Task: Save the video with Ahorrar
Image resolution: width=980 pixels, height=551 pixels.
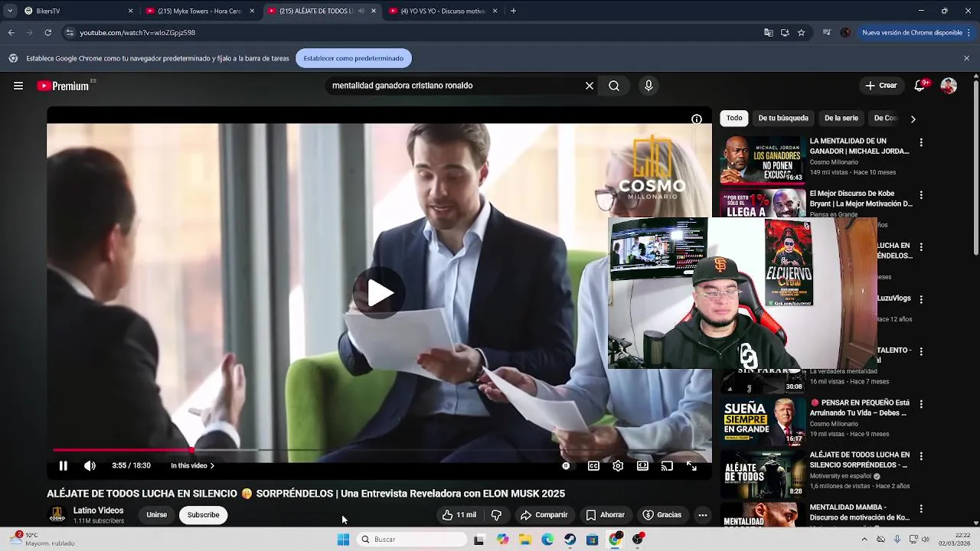Action: tap(605, 515)
